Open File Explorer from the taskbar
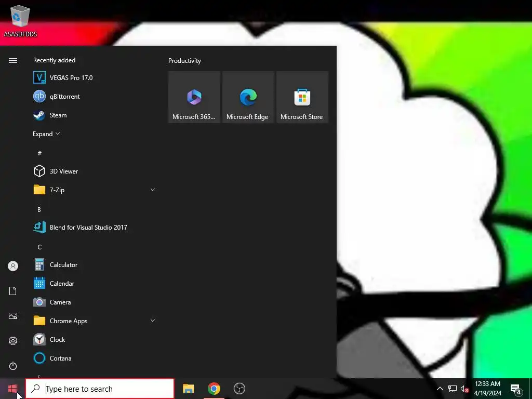Image resolution: width=532 pixels, height=399 pixels. coord(188,389)
